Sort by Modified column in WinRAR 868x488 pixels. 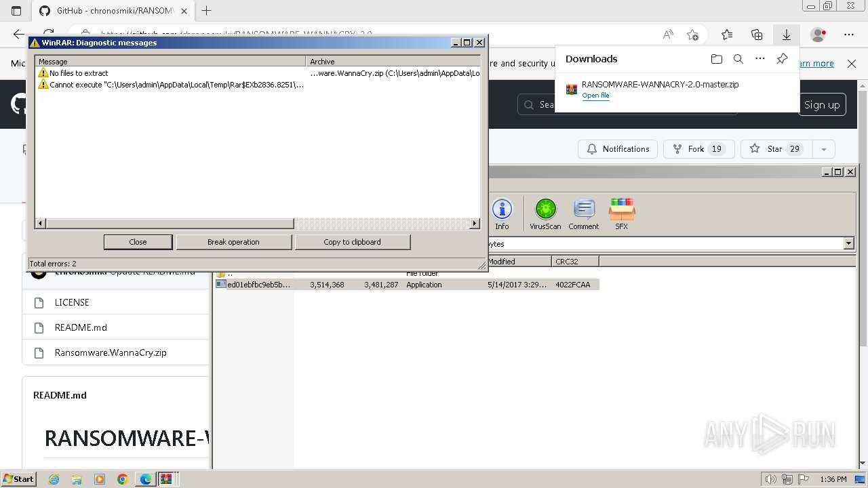pos(519,261)
